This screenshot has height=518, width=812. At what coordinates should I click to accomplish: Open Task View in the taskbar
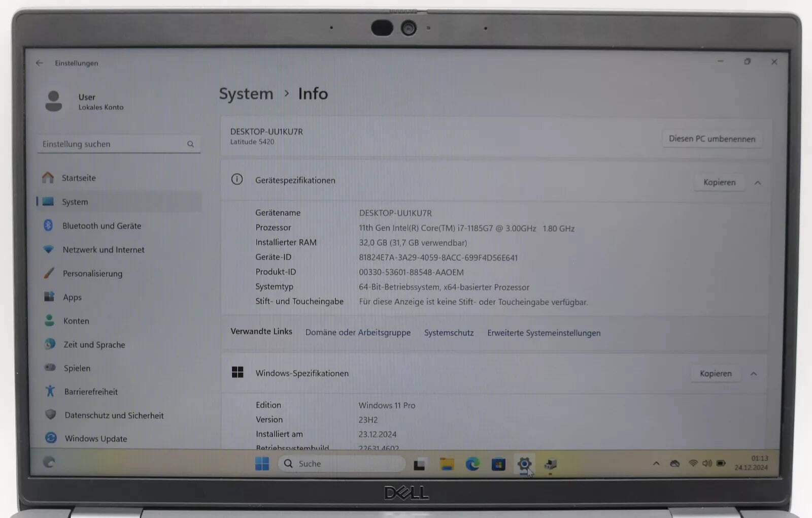click(419, 464)
